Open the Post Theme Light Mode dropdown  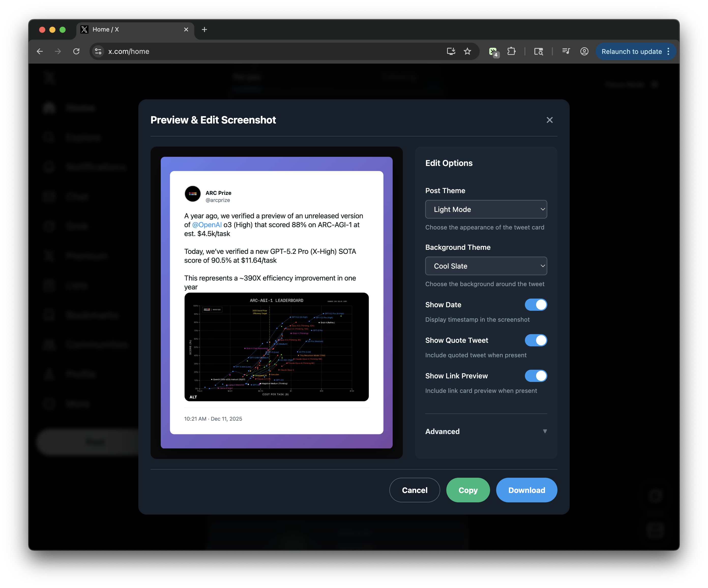[x=486, y=209]
